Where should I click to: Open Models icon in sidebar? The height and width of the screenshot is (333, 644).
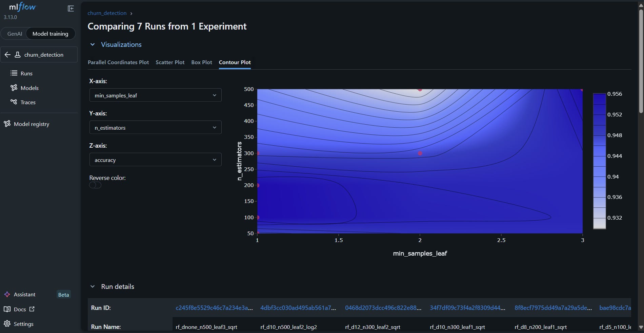click(14, 88)
